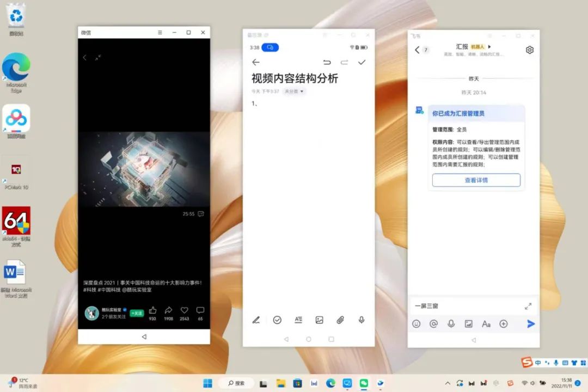
Task: Open 飞书 settings with the gear icon
Action: click(530, 50)
